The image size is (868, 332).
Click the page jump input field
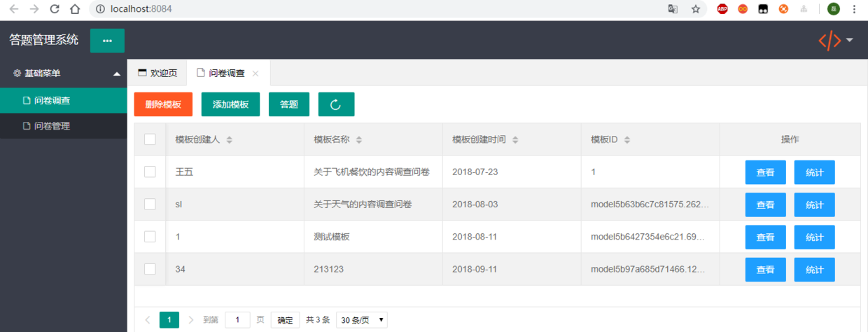(x=237, y=320)
